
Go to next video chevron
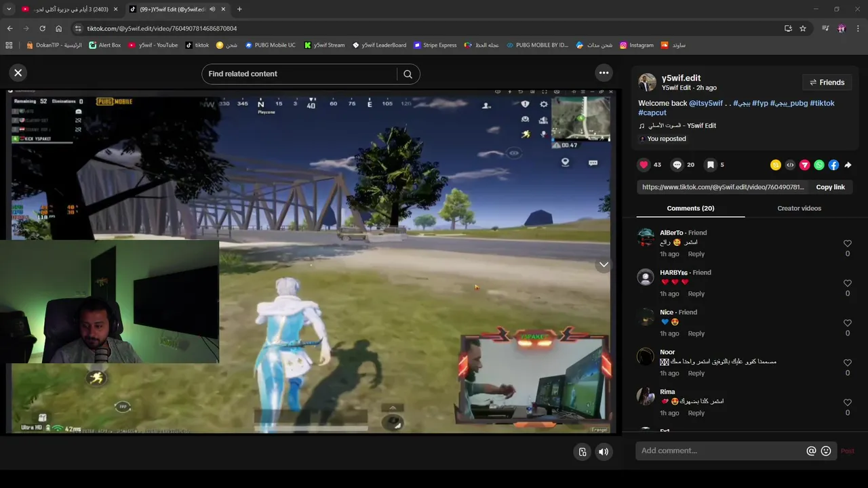click(x=604, y=265)
